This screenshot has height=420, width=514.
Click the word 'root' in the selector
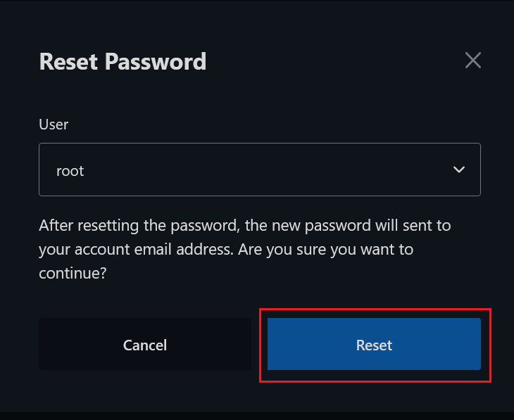70,170
